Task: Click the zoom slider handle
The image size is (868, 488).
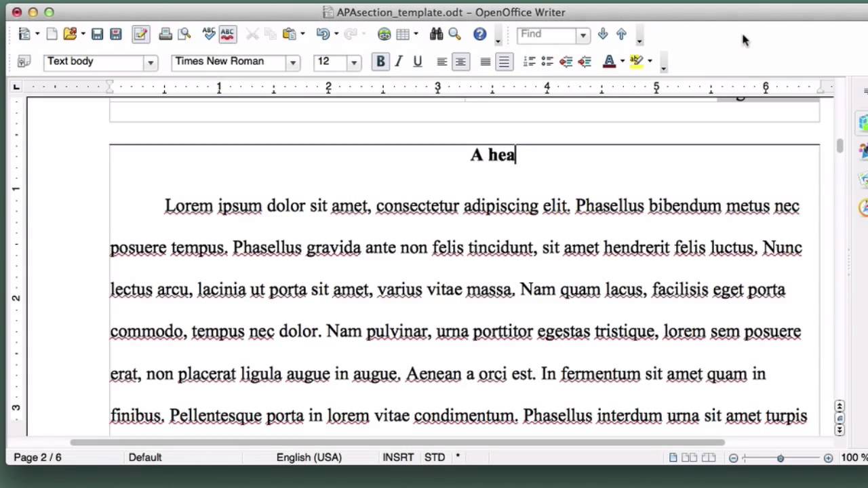Action: [x=781, y=458]
